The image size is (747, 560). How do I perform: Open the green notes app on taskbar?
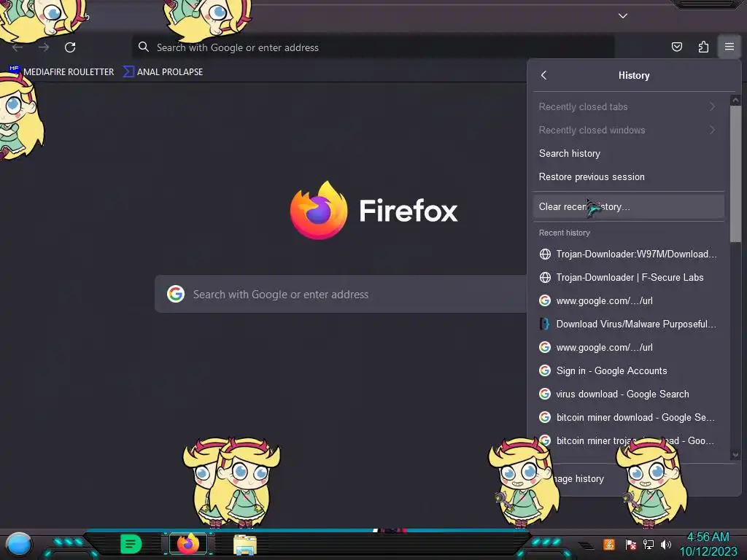pos(131,544)
